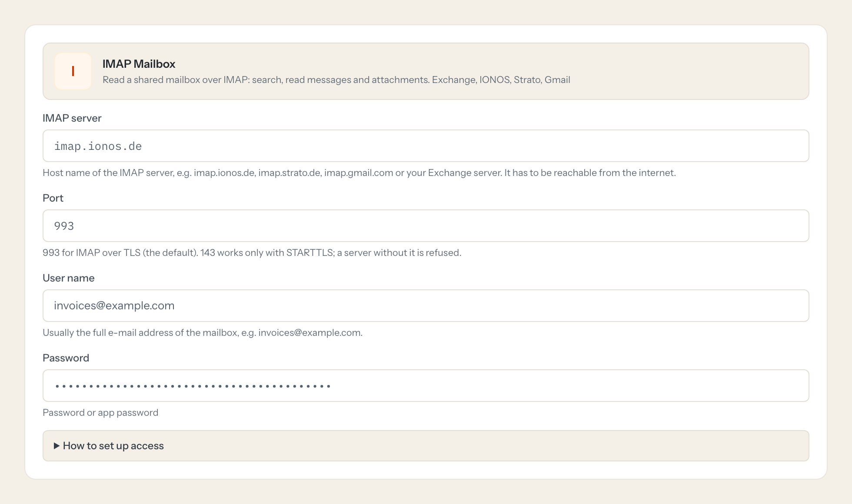Click the IMAP Mailbox letter icon
The image size is (852, 504).
pyautogui.click(x=73, y=71)
